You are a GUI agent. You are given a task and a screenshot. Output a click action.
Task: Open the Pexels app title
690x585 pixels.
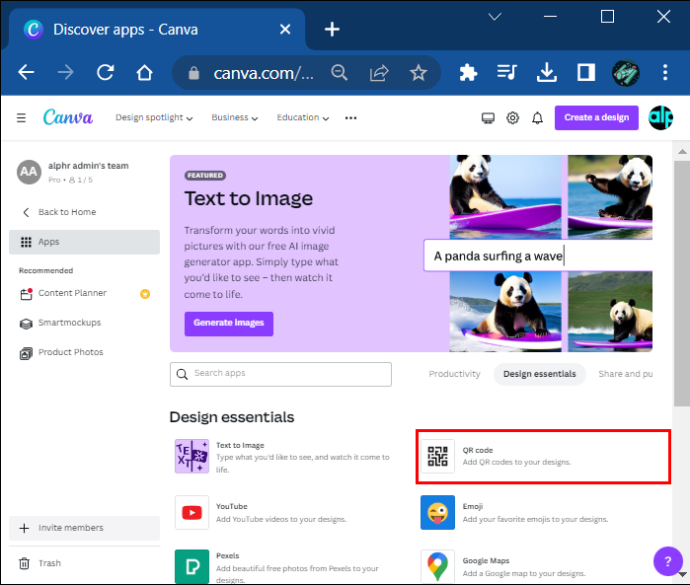coord(228,556)
